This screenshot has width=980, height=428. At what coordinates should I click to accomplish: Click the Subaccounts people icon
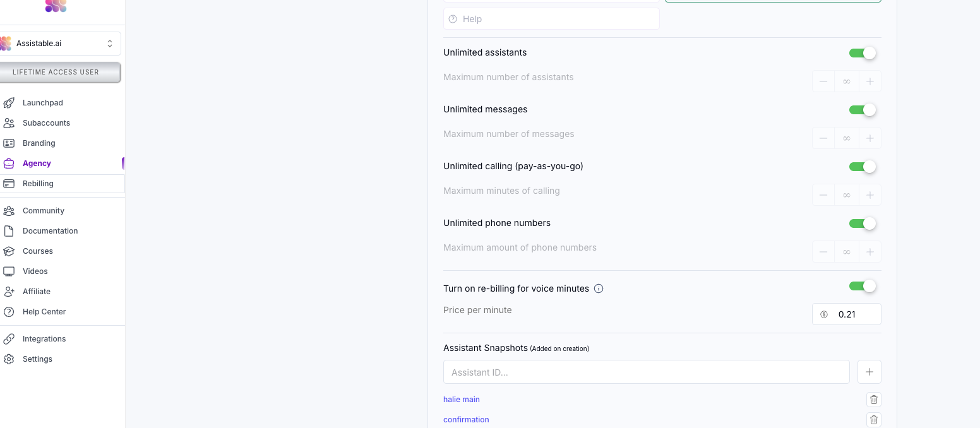(9, 123)
